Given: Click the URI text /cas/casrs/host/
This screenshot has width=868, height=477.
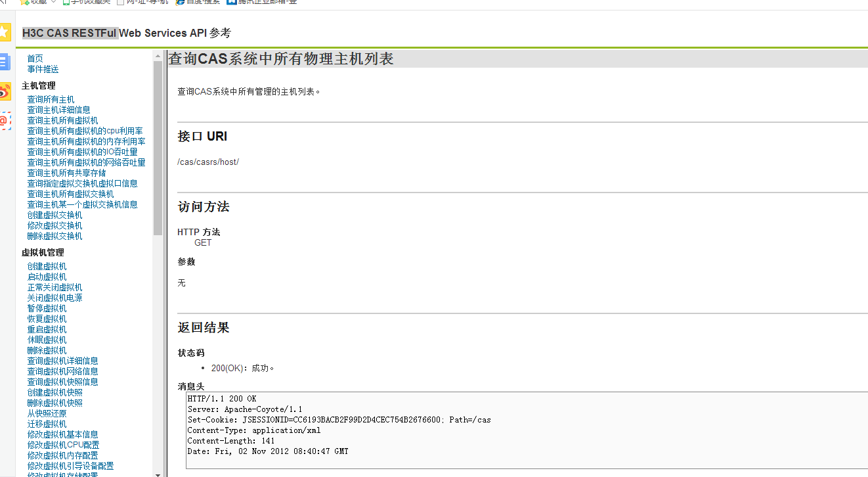Looking at the screenshot, I should tap(208, 162).
